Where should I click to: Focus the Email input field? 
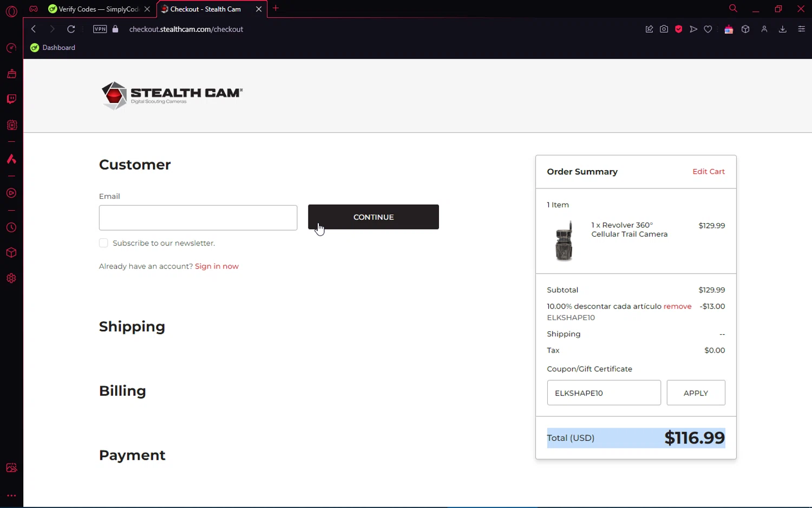pyautogui.click(x=198, y=218)
